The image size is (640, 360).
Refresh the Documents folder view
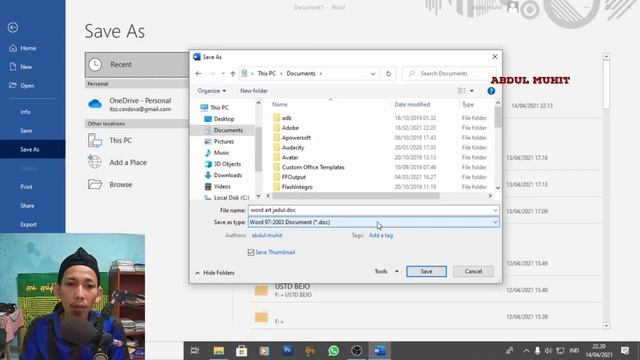[x=388, y=74]
